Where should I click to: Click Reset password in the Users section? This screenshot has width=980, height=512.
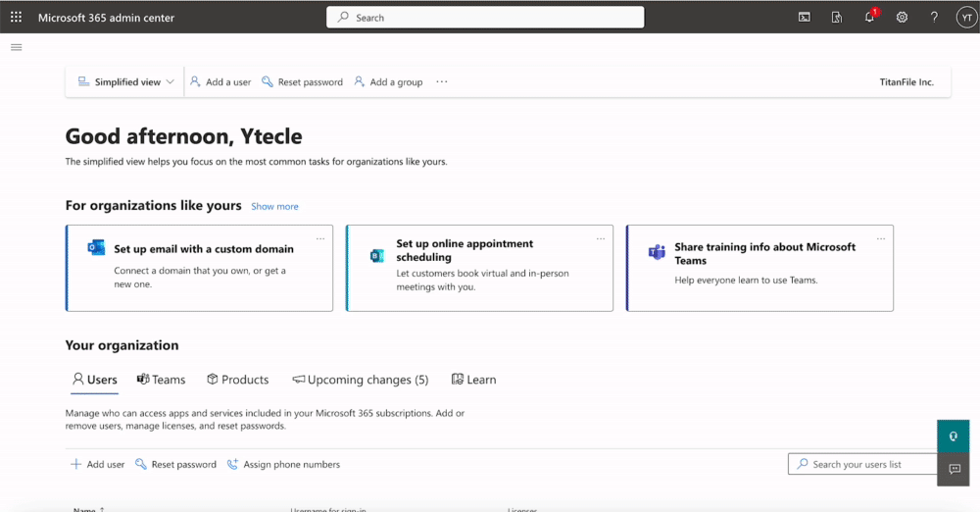pyautogui.click(x=175, y=465)
